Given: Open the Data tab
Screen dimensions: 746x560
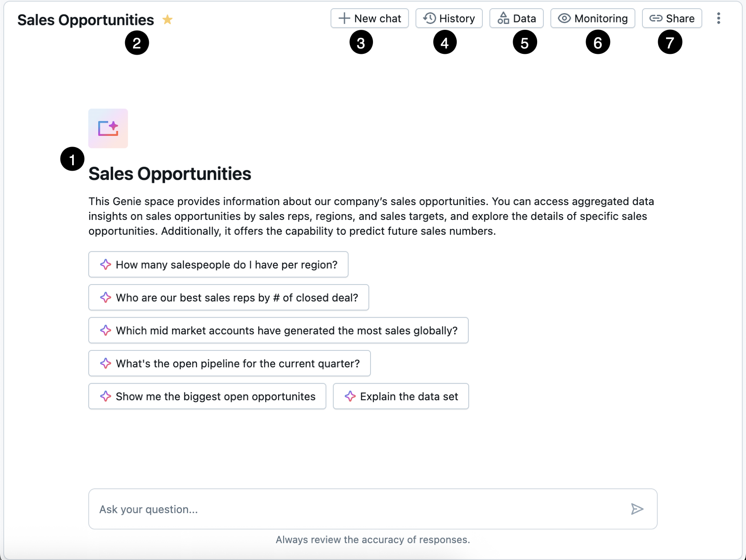Looking at the screenshot, I should point(516,18).
